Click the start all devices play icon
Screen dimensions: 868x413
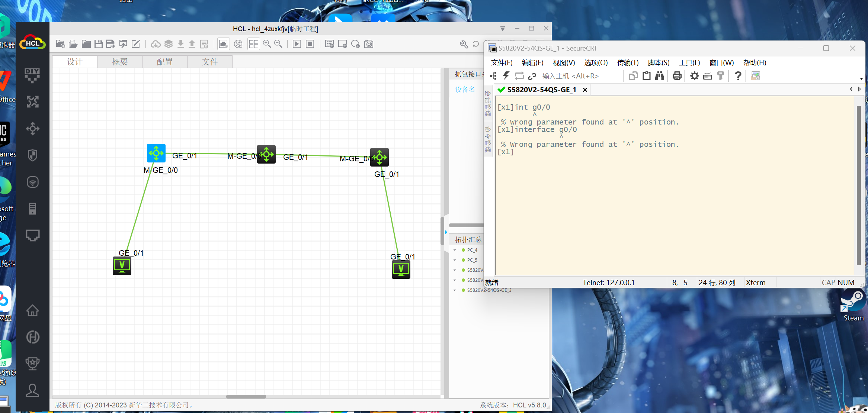[x=297, y=44]
